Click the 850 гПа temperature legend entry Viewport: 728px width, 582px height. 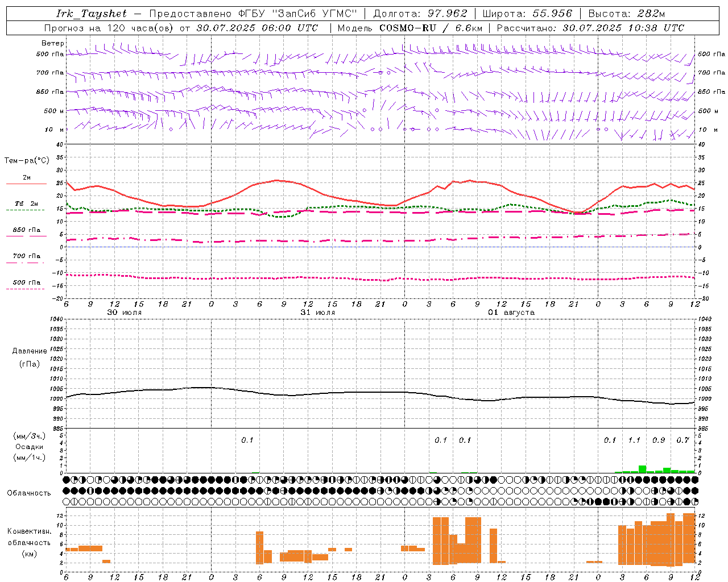click(x=26, y=232)
